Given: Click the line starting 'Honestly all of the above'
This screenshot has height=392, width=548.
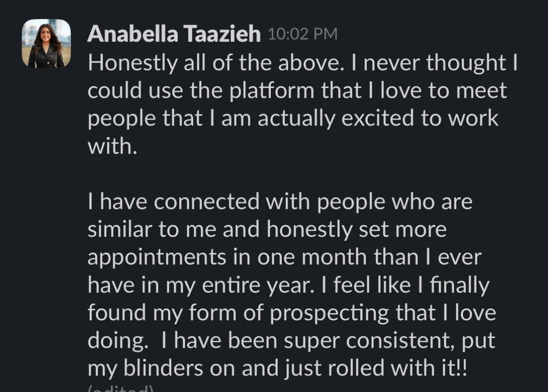Looking at the screenshot, I should click(x=302, y=63).
